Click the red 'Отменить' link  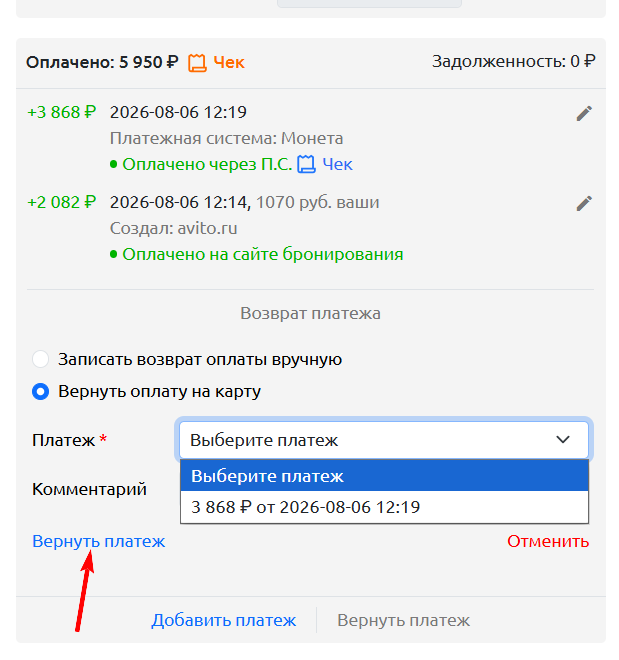(548, 541)
